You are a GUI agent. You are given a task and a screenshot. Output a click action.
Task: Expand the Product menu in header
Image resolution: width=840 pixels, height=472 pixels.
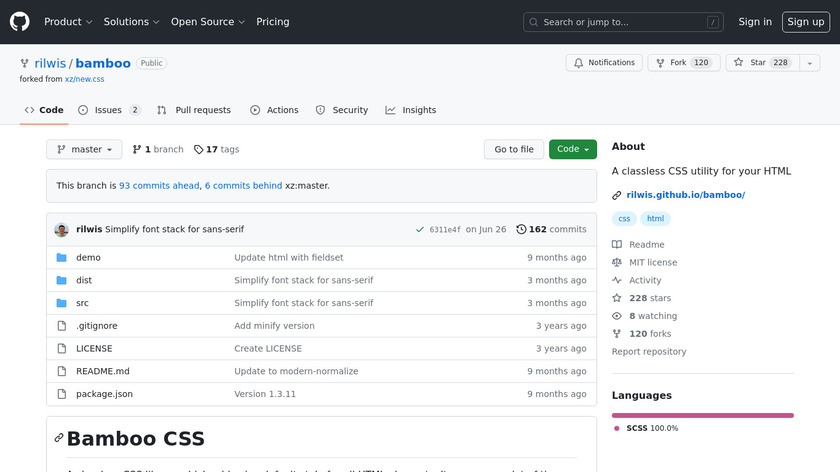coord(68,22)
